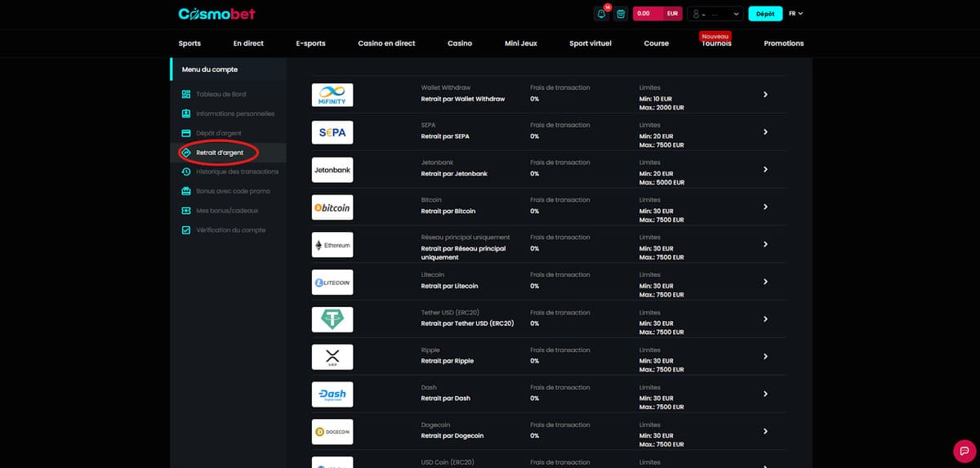
Task: Open the Promotions menu item
Action: [x=783, y=43]
